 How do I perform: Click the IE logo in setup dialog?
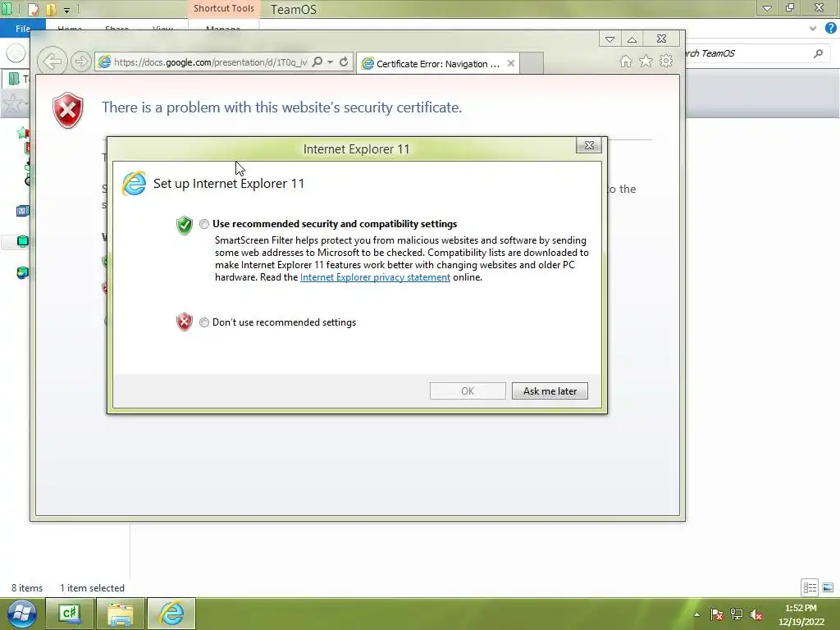(134, 184)
